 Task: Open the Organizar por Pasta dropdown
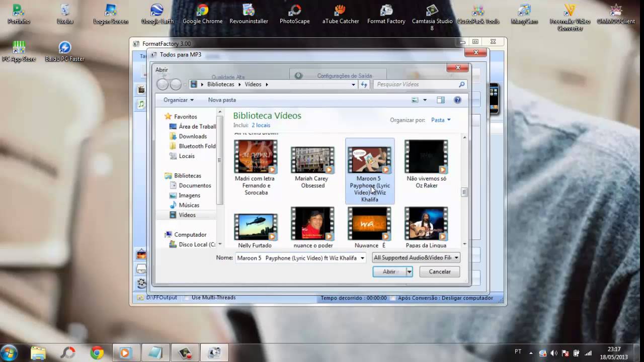pos(441,120)
